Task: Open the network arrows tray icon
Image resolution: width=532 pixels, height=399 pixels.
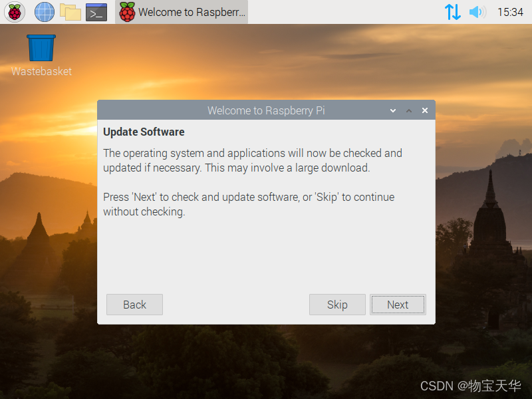Action: click(x=453, y=12)
